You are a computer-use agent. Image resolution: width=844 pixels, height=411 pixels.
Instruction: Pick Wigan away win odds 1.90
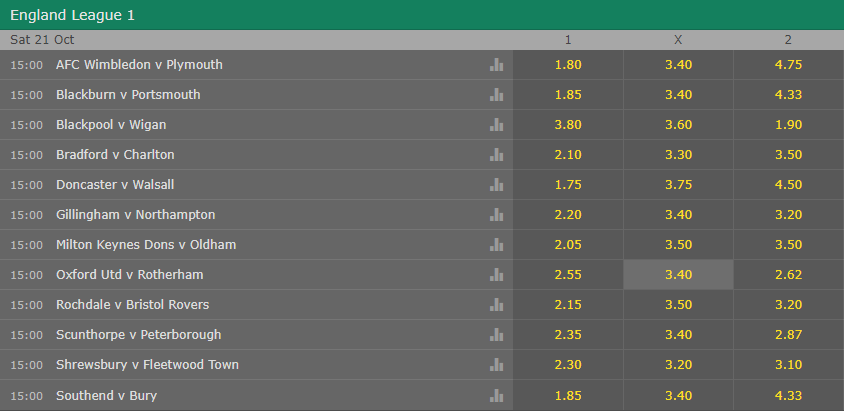(x=788, y=125)
